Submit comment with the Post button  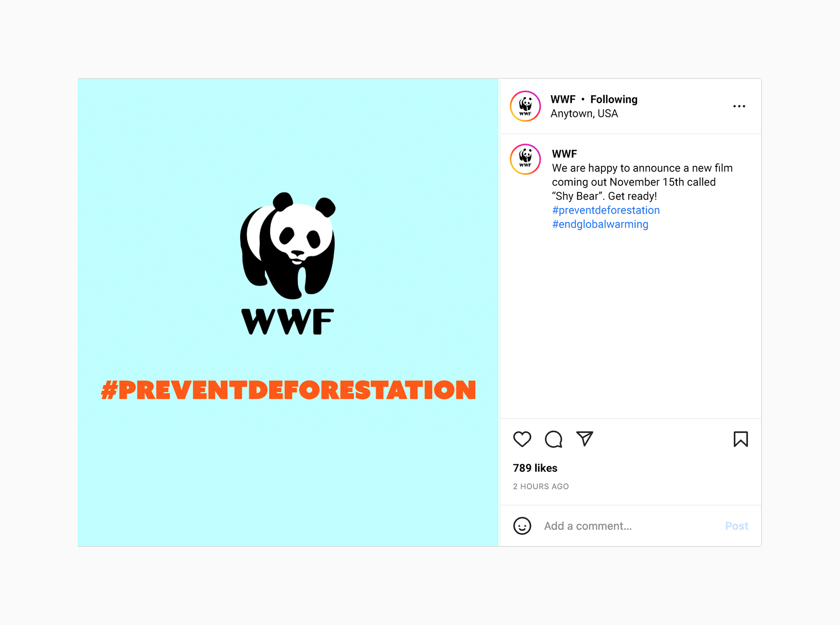point(737,526)
